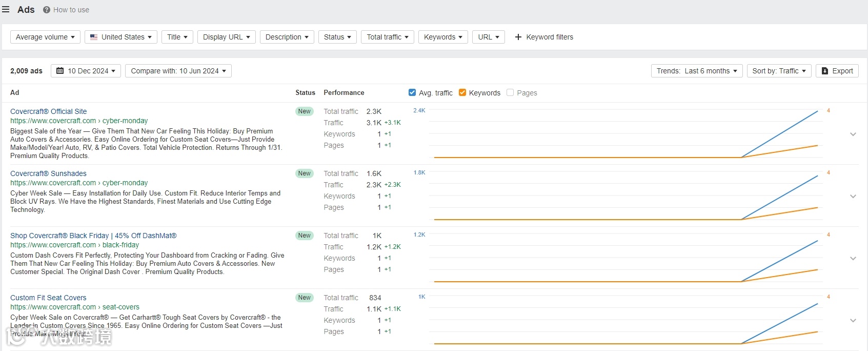Click the How to use help icon
This screenshot has width=868, height=351.
47,10
